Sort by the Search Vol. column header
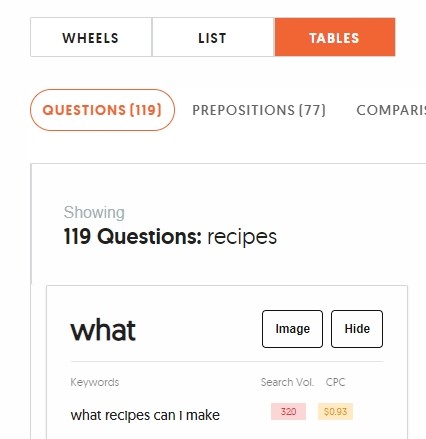The width and height of the screenshot is (426, 439). point(287,382)
